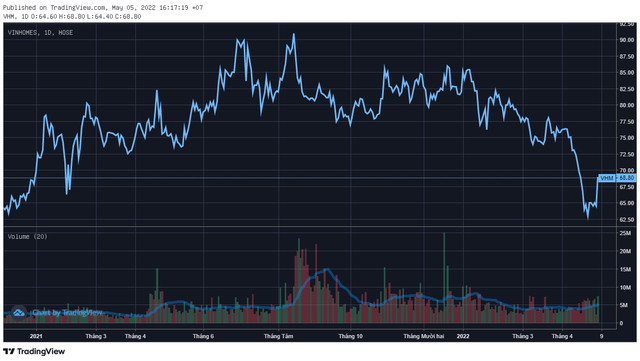Click the 90.00 price axis value
The image size is (640, 361).
click(627, 40)
